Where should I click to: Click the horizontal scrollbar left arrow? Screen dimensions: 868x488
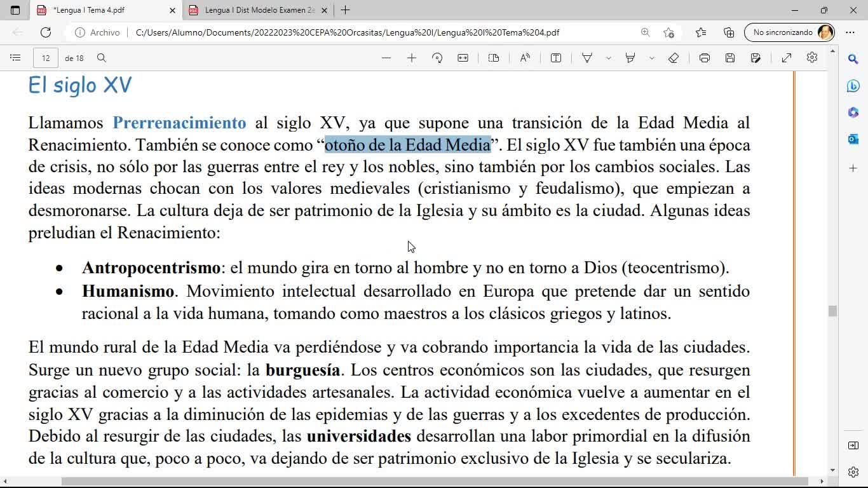(x=5, y=481)
